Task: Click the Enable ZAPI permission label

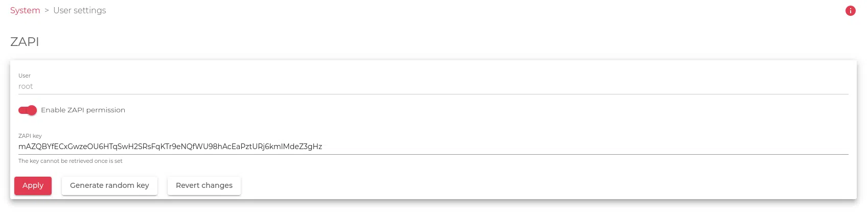Action: pos(83,110)
